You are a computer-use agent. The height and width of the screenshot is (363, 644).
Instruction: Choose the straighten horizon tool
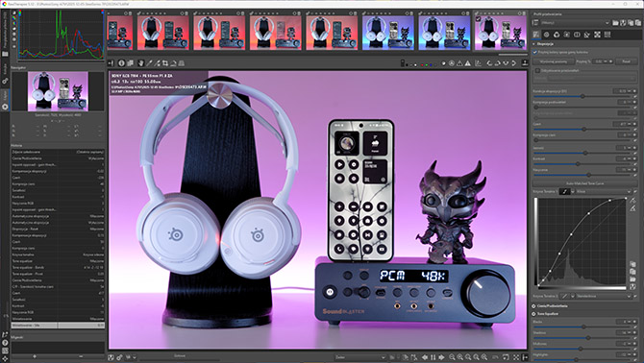(173, 63)
